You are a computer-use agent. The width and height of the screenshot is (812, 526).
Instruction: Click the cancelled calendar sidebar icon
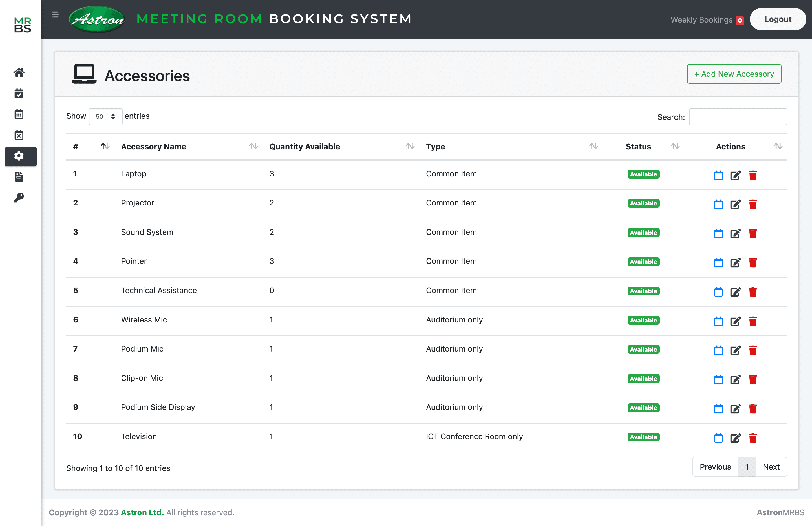19,135
